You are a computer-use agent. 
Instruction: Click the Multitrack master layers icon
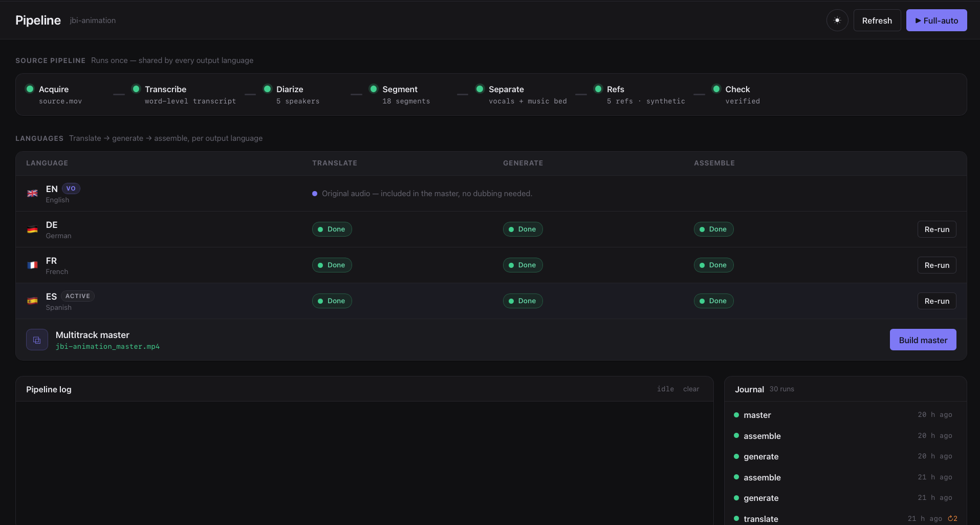37,340
